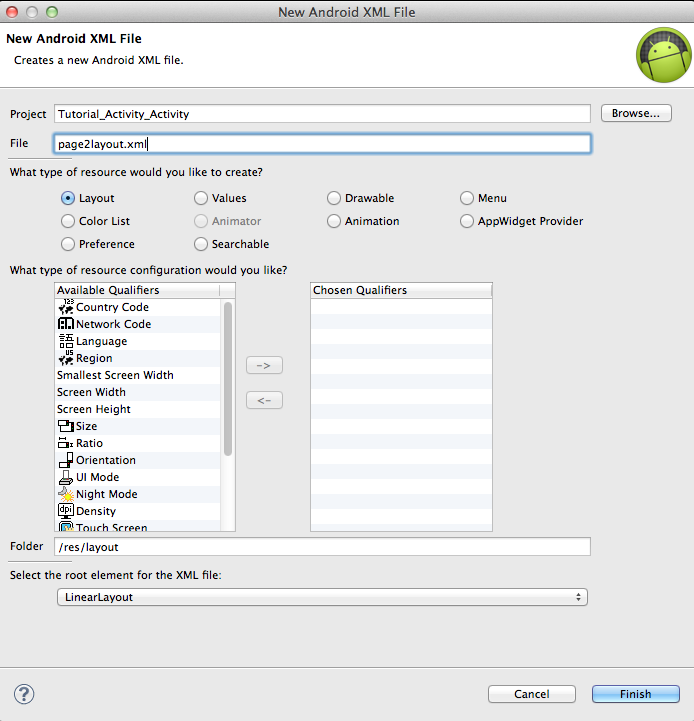Image resolution: width=694 pixels, height=721 pixels.
Task: Click the Cancel button
Action: 532,694
